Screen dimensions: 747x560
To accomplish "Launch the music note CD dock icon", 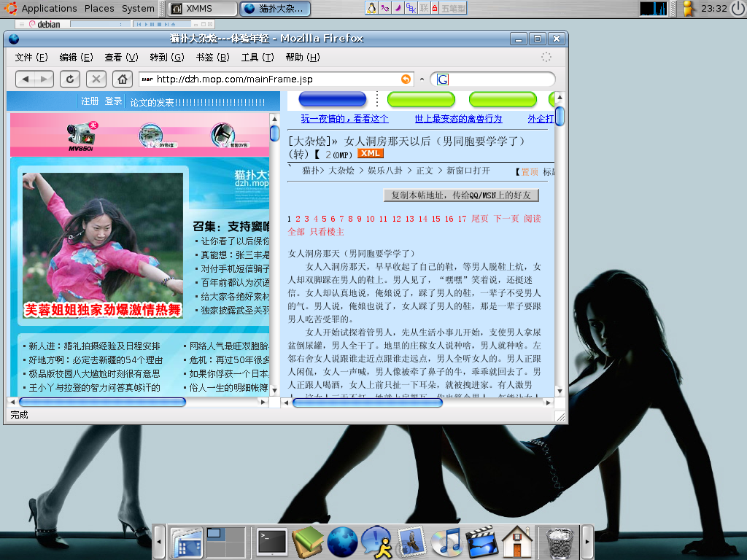I will click(x=446, y=542).
